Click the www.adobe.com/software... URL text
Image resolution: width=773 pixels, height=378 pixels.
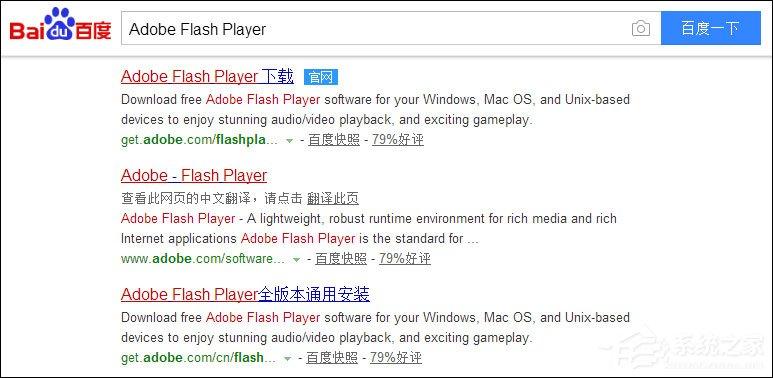click(203, 259)
